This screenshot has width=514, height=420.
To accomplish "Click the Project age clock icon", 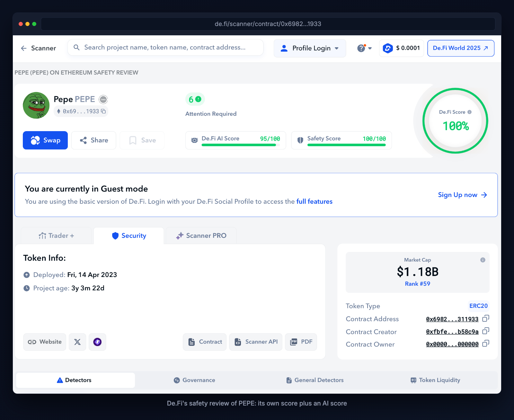I will (27, 288).
